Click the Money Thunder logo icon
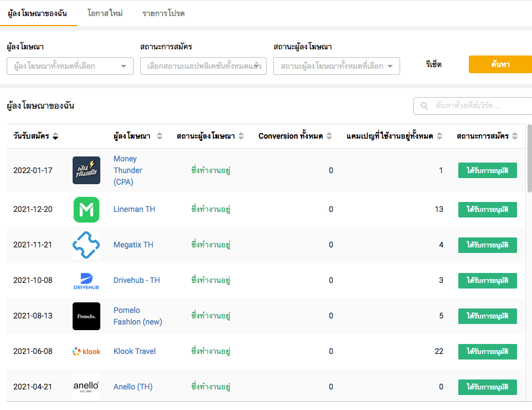This screenshot has height=410, width=532. 86,170
